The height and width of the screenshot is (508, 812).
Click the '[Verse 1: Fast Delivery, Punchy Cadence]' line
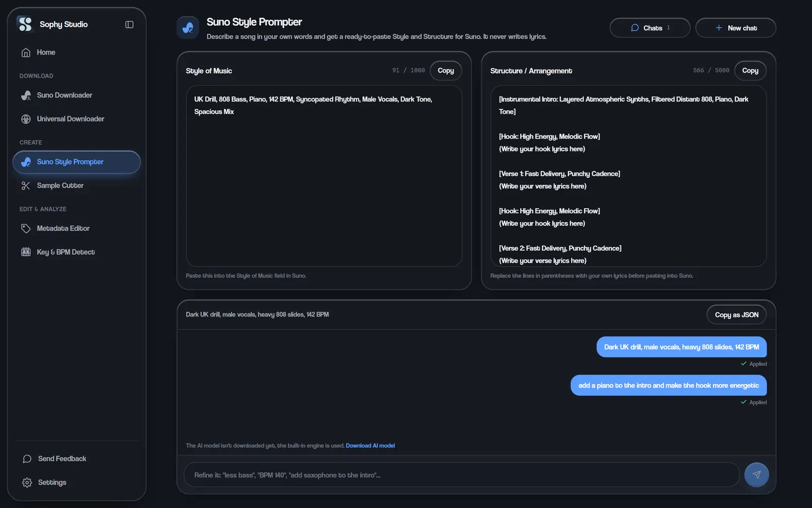tap(559, 174)
